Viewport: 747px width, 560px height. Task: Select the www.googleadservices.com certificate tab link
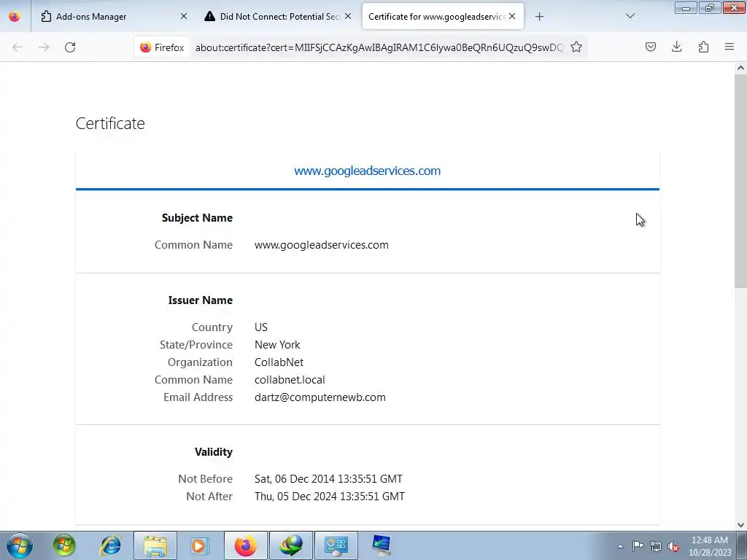click(368, 171)
